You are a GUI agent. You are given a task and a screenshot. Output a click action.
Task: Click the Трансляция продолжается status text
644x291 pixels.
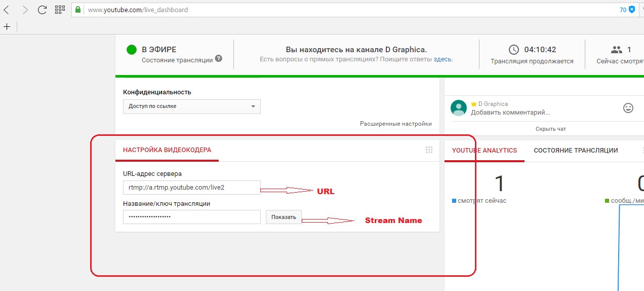[x=532, y=61]
